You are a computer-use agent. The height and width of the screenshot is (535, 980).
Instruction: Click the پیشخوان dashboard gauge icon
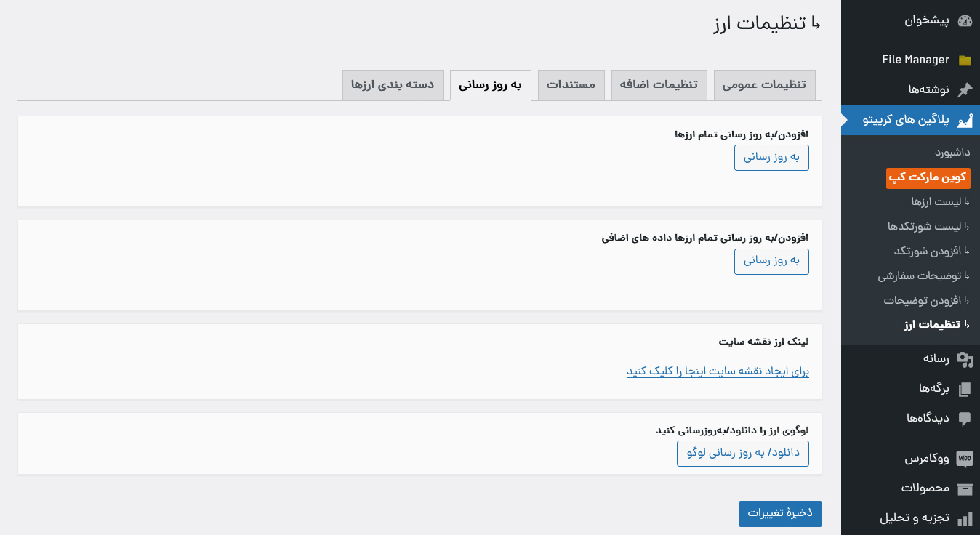(x=965, y=21)
